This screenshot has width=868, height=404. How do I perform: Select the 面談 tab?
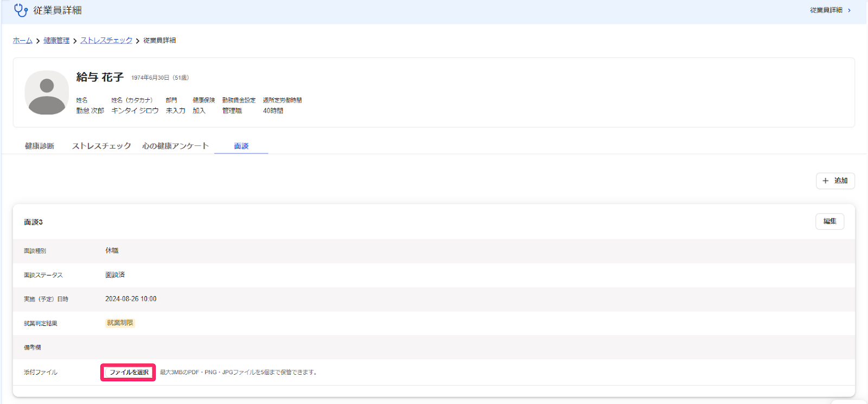pyautogui.click(x=241, y=146)
